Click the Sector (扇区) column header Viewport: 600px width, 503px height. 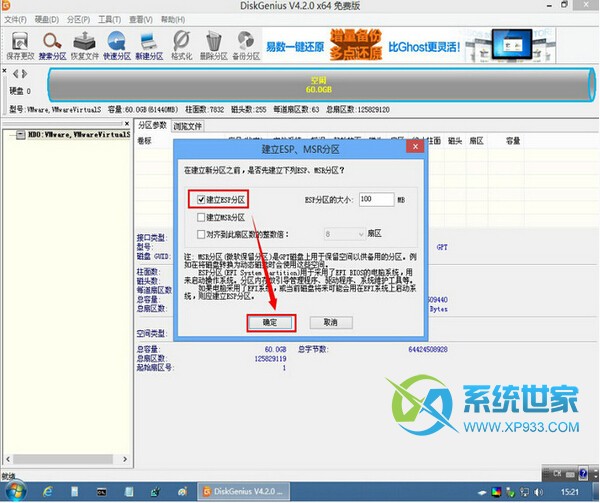tap(476, 141)
